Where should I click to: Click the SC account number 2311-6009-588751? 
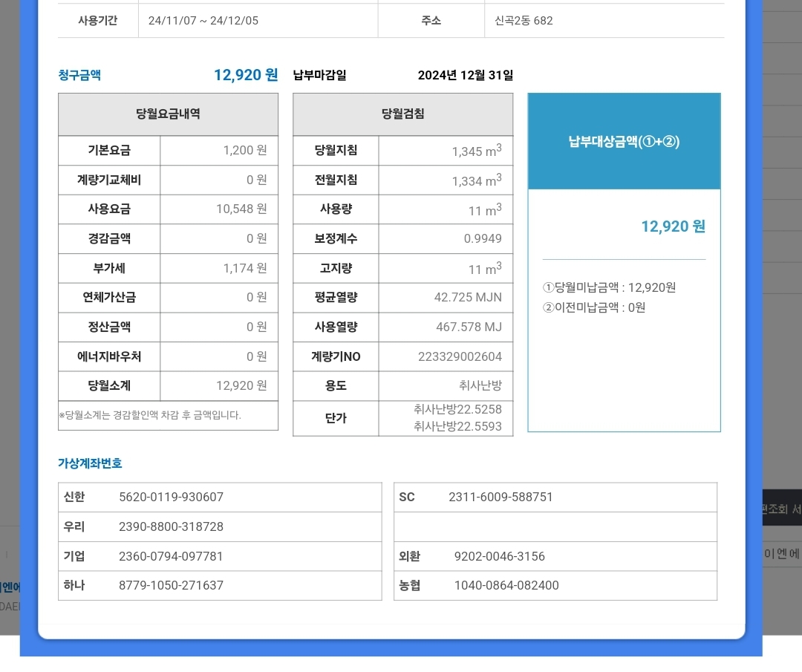click(501, 498)
